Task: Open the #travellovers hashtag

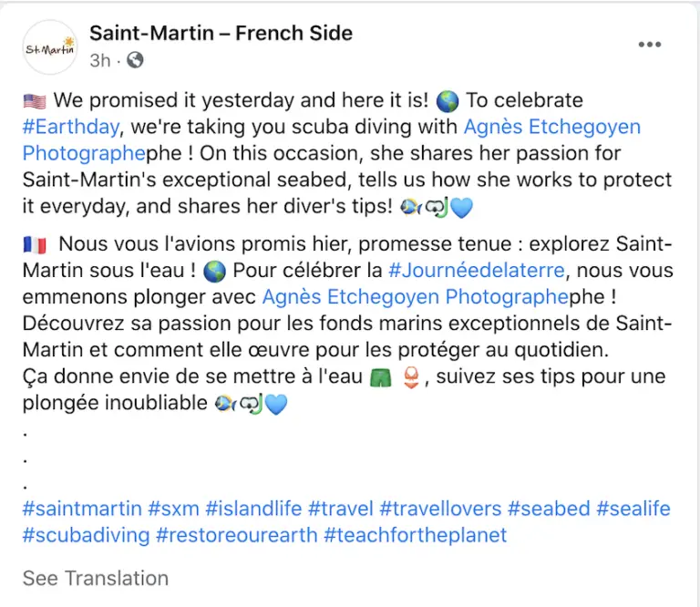Action: pyautogui.click(x=440, y=509)
